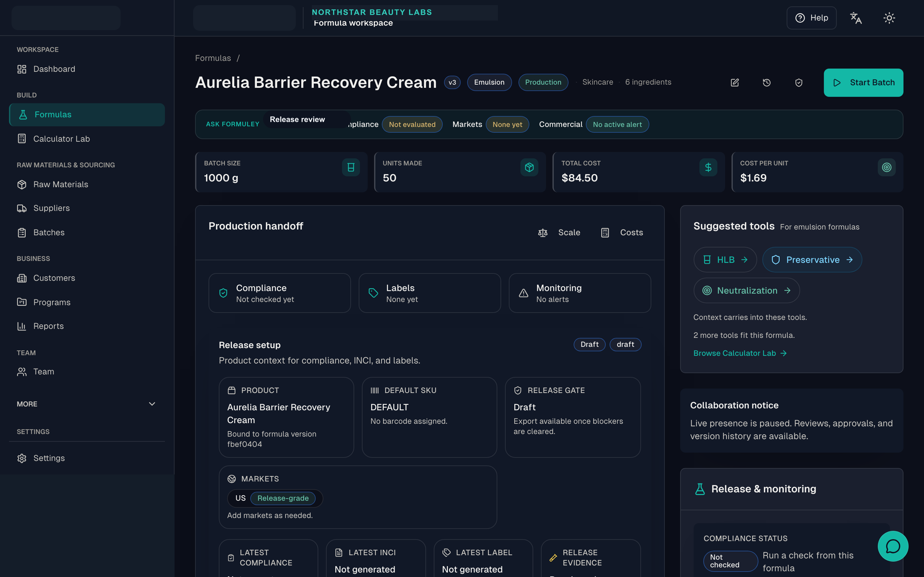The height and width of the screenshot is (577, 924).
Task: Open Calculator Lab in sidebar
Action: click(62, 139)
